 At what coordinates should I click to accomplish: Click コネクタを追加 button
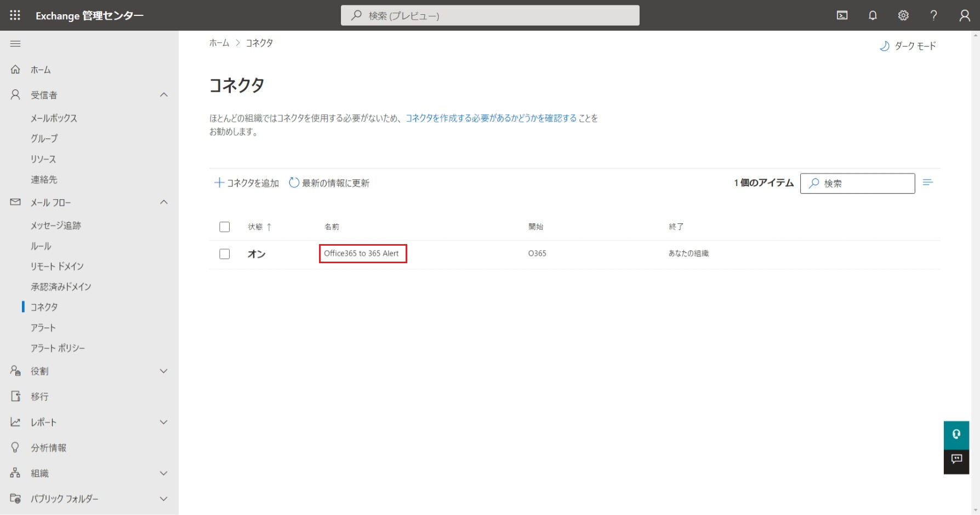coord(247,183)
